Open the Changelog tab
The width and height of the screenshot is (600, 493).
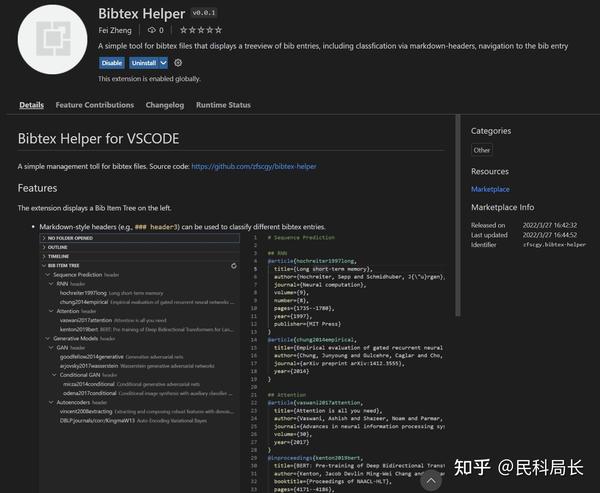tap(165, 105)
